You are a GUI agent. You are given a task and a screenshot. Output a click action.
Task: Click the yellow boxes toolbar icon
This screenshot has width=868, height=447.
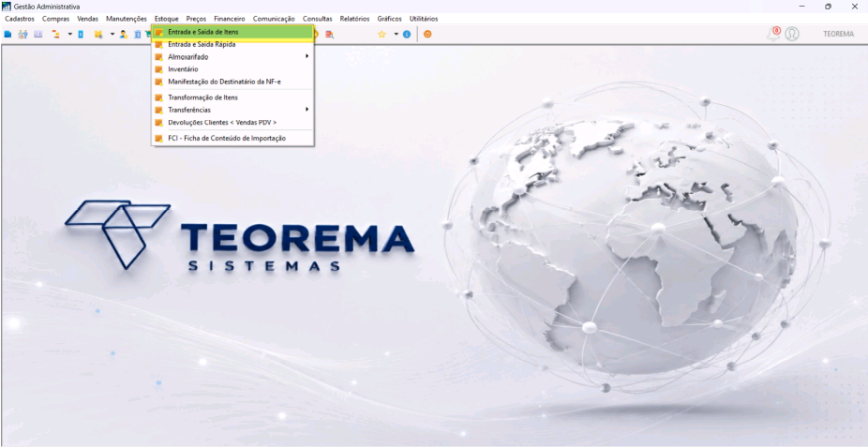tap(98, 35)
